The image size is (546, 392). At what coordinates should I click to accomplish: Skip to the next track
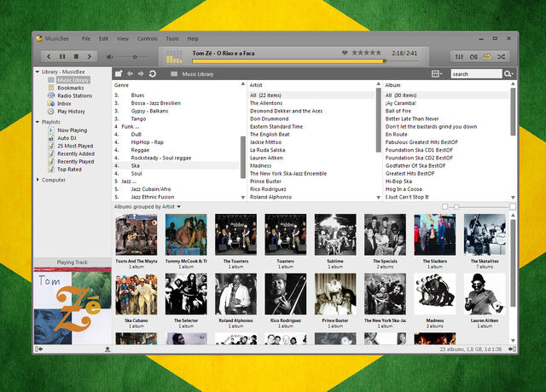pos(90,56)
